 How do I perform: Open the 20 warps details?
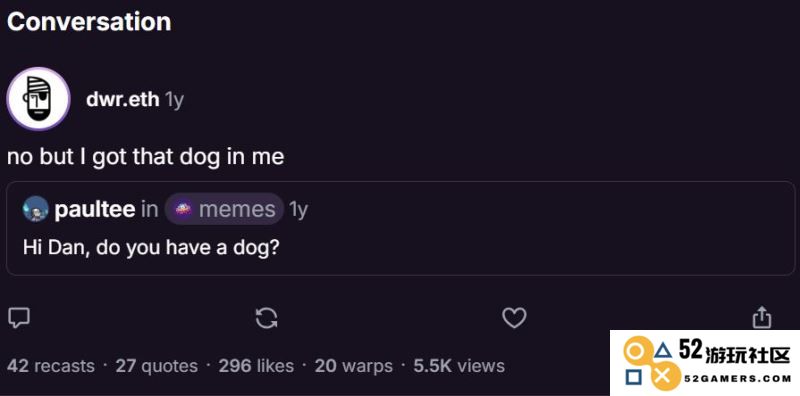coord(354,366)
